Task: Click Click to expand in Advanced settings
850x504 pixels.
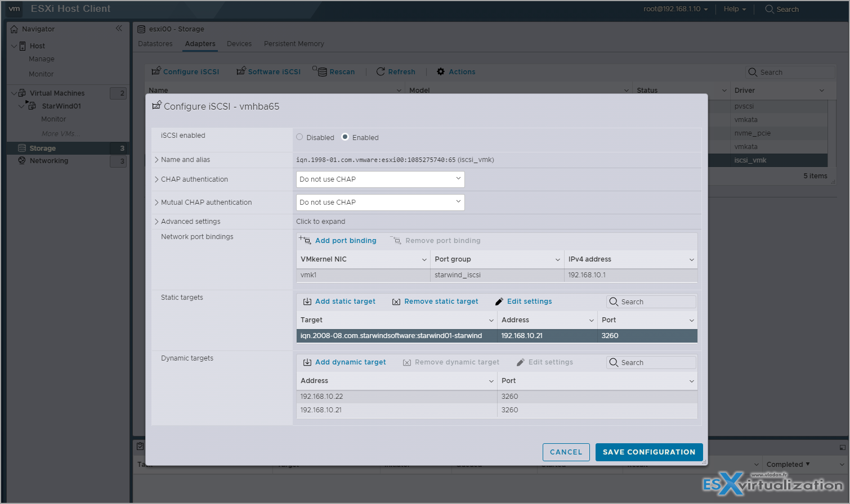Action: [x=320, y=222]
